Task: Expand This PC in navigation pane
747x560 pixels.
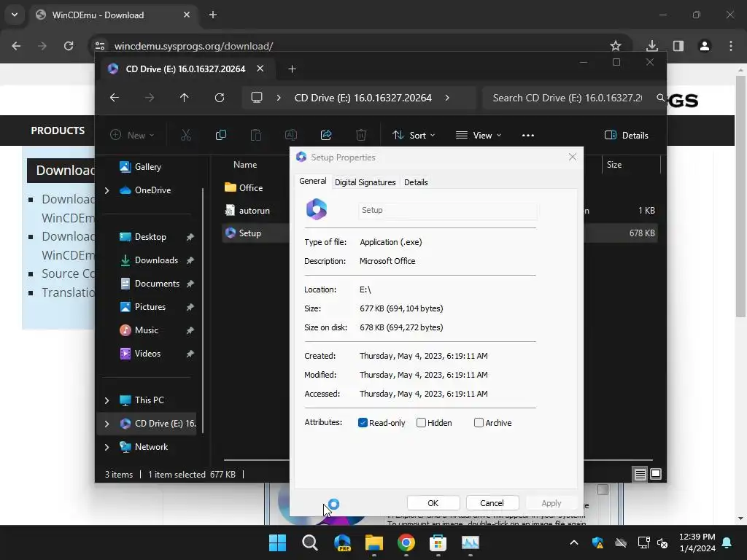Action: (107, 400)
